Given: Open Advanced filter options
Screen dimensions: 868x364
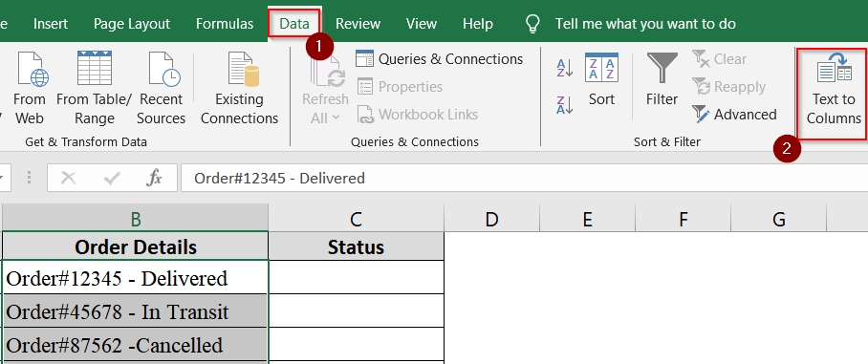Looking at the screenshot, I should (734, 115).
